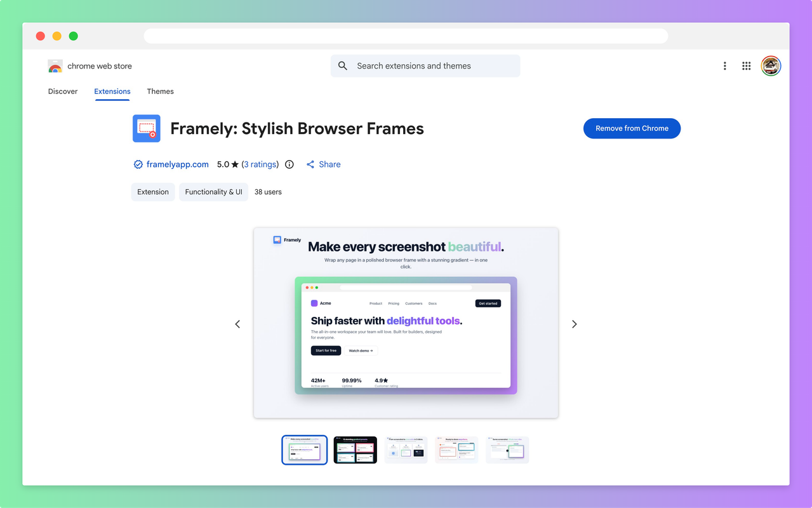The image size is (812, 508).
Task: Show the next screenshot with right arrow
Action: tap(575, 324)
